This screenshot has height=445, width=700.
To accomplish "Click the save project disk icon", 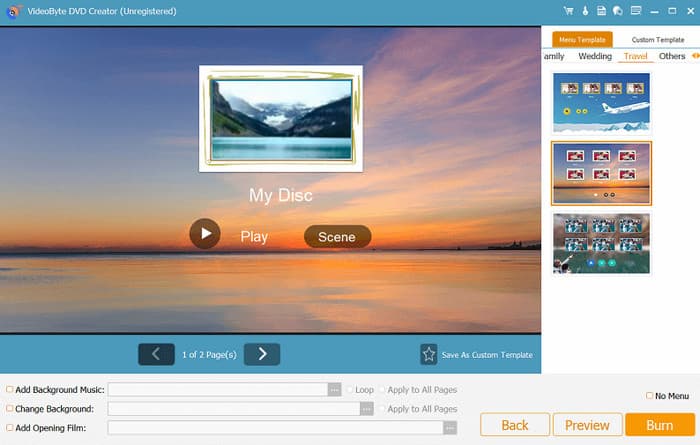I will tap(601, 11).
